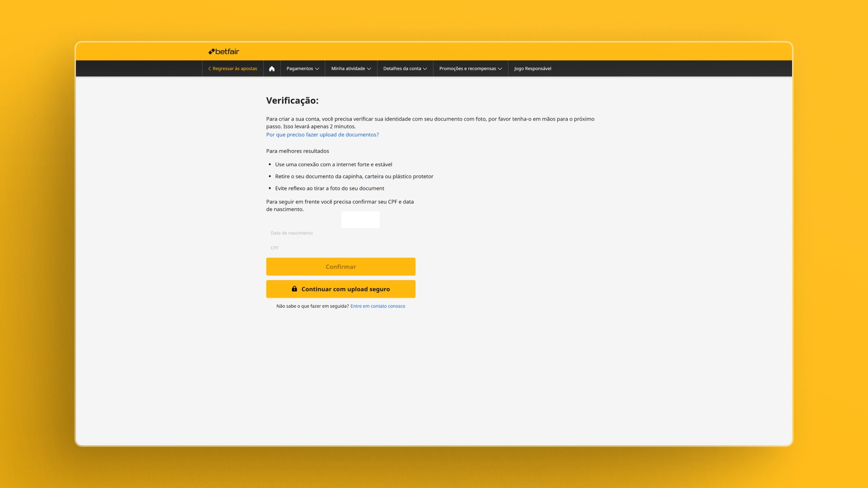Click the Confirmar button
Viewport: 868px width, 488px height.
point(340,266)
